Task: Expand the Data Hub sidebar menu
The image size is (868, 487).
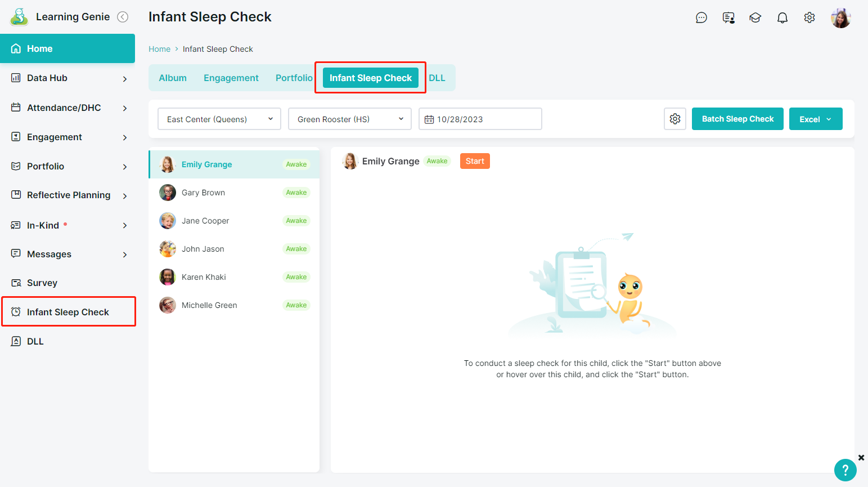Action: point(68,78)
